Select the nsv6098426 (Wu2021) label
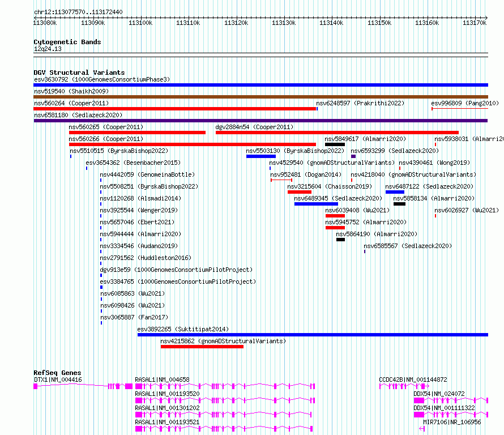This screenshot has height=435, width=504. click(x=133, y=305)
